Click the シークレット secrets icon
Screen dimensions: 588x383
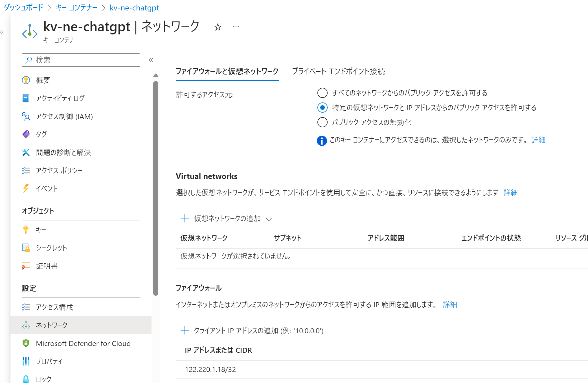(26, 248)
